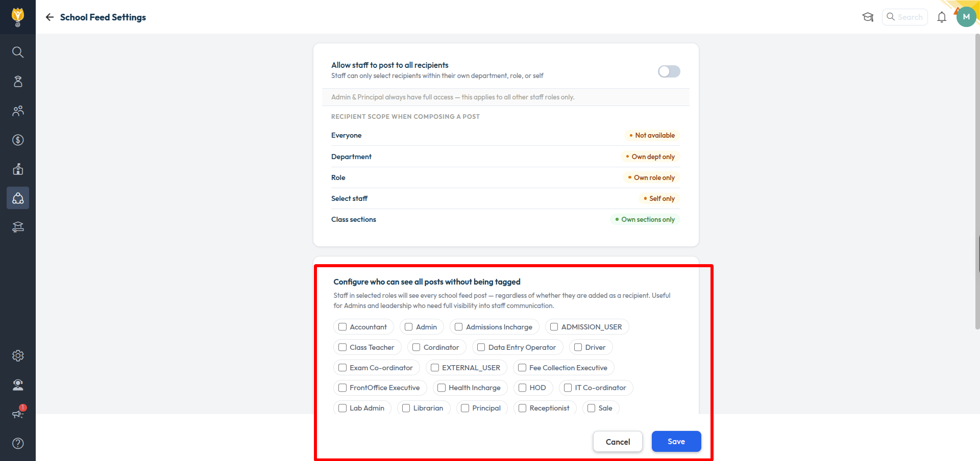Toggle Allow staff to post to all recipients

669,71
